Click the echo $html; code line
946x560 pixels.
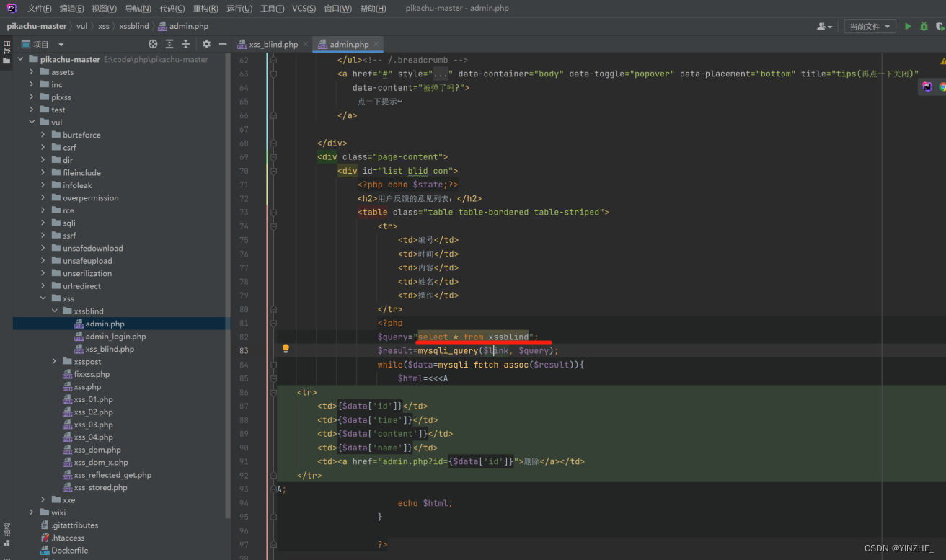[425, 503]
